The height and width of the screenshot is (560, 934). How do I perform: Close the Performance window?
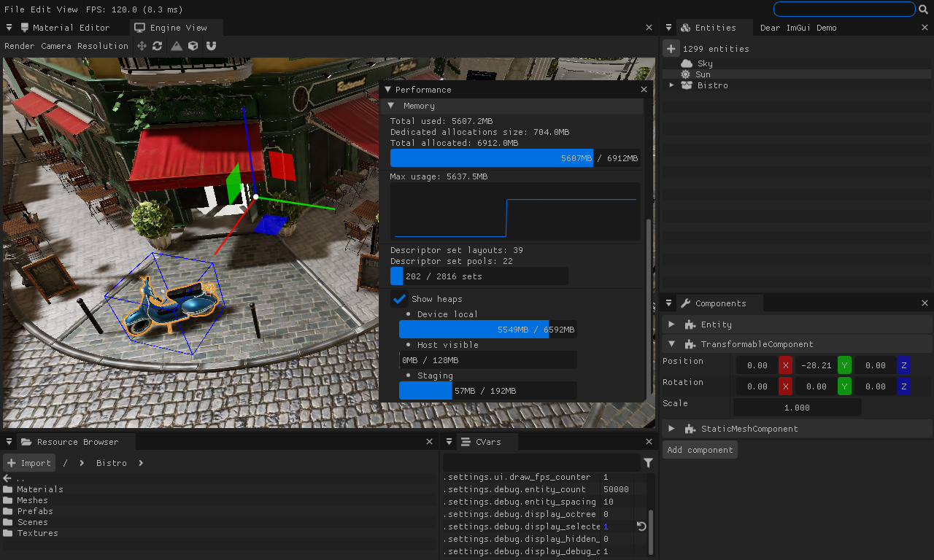coord(644,90)
